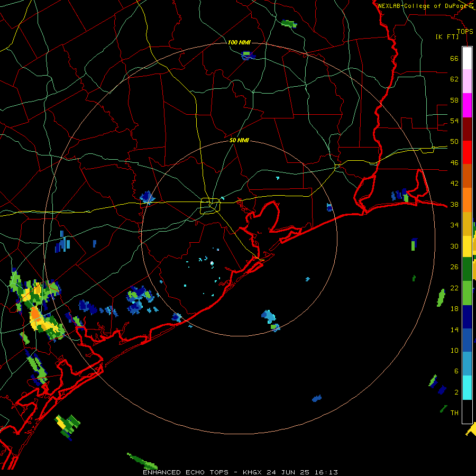The height and width of the screenshot is (476, 476).
Task: Click the dark orange color scale segment
Action: (467, 176)
